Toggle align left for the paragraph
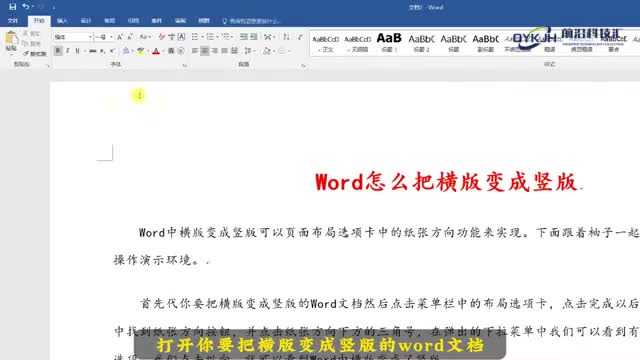The height and width of the screenshot is (360, 640). coord(195,51)
